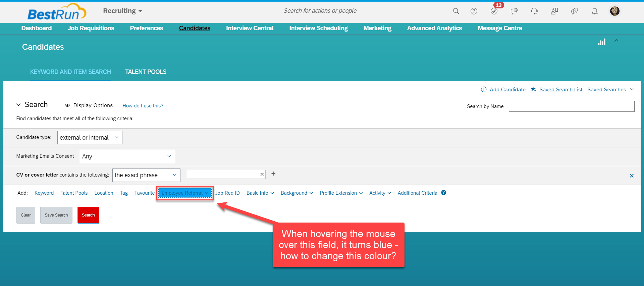
Task: Go to the Marketing menu item
Action: coord(377,28)
